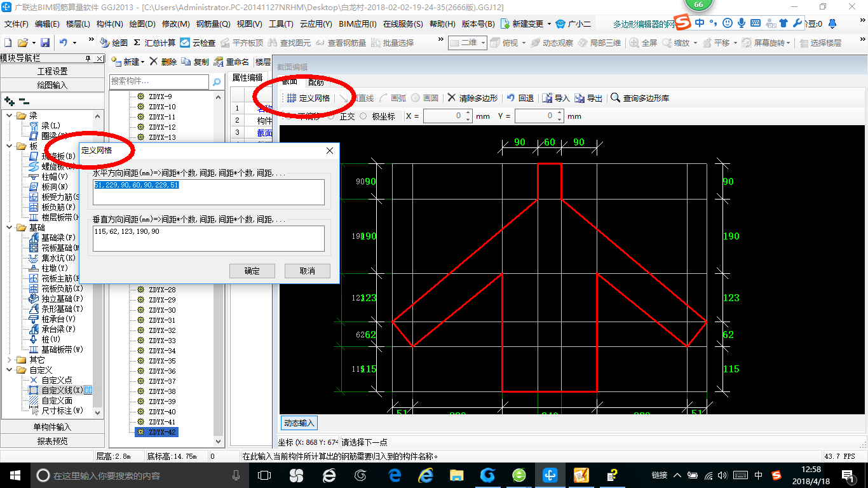Click collapse-all minus icon in navigation panel
Viewport: 868px width, 488px height.
point(24,100)
